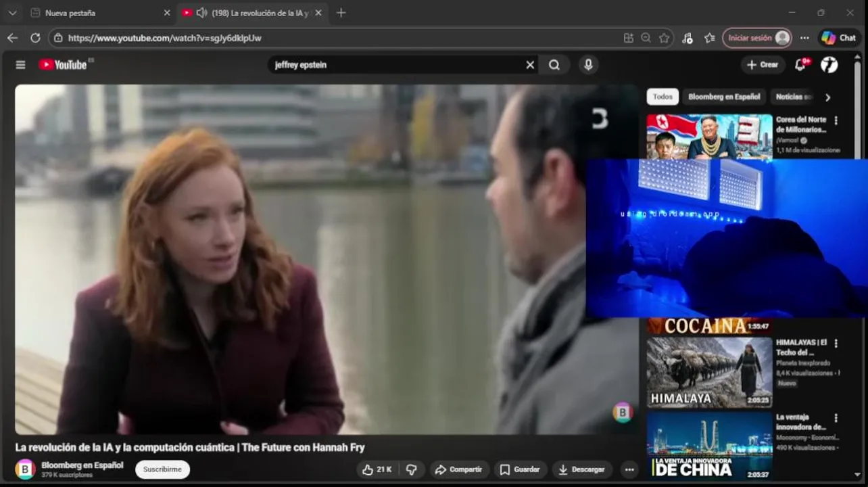Open options for Corea del Norte video
Viewport: 868px width, 487px height.
[836, 120]
